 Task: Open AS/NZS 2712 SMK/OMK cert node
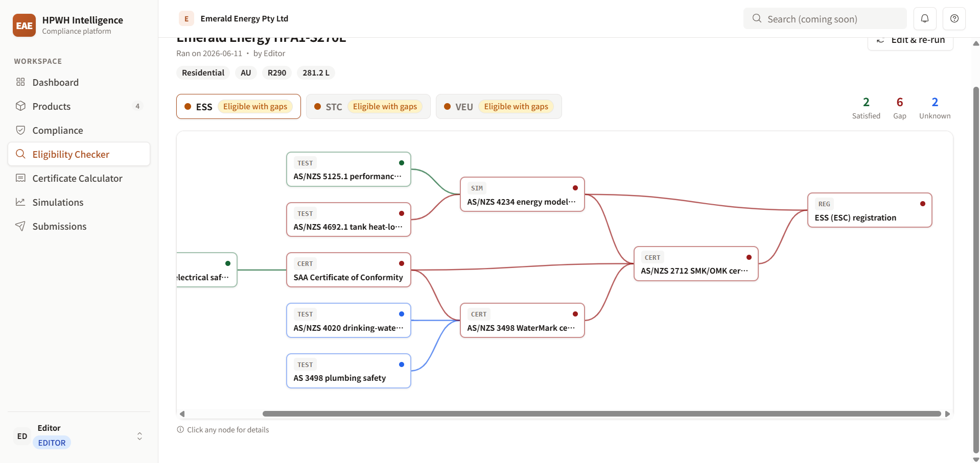[696, 263]
